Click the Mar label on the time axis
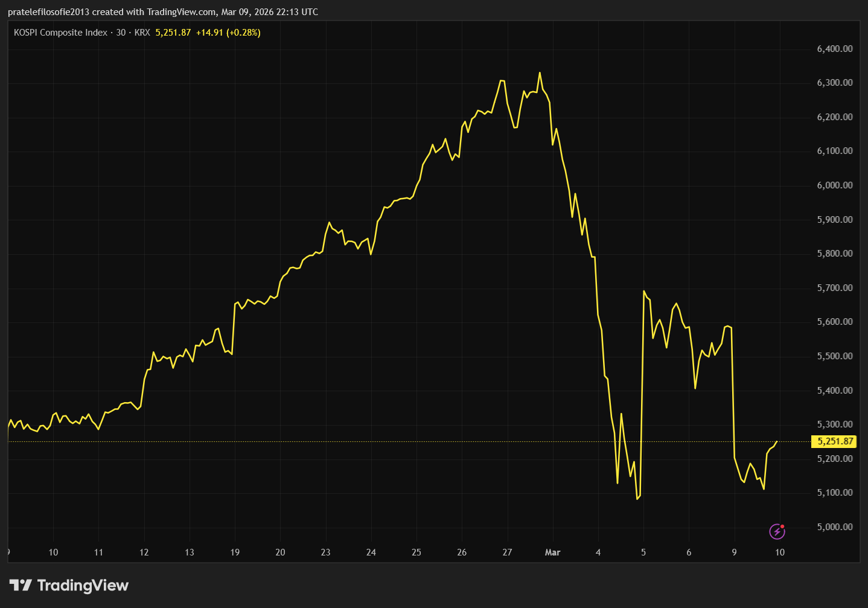This screenshot has height=608, width=868. (x=552, y=552)
